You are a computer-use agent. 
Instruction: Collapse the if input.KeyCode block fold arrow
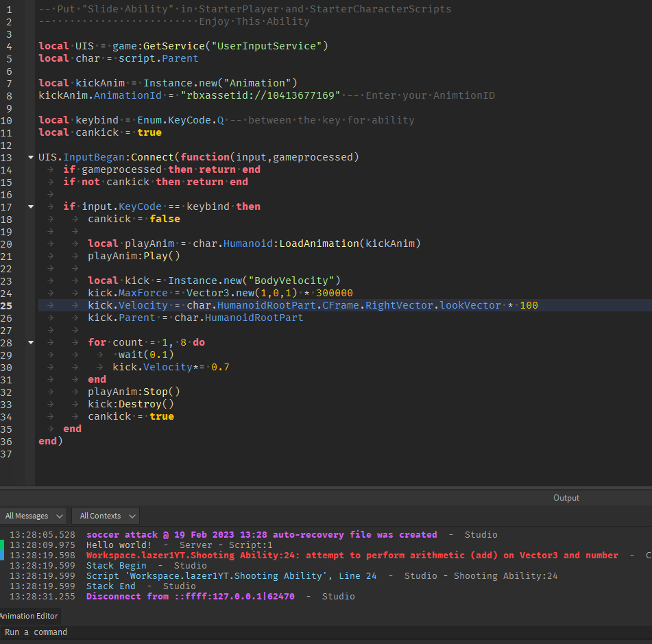coord(31,206)
